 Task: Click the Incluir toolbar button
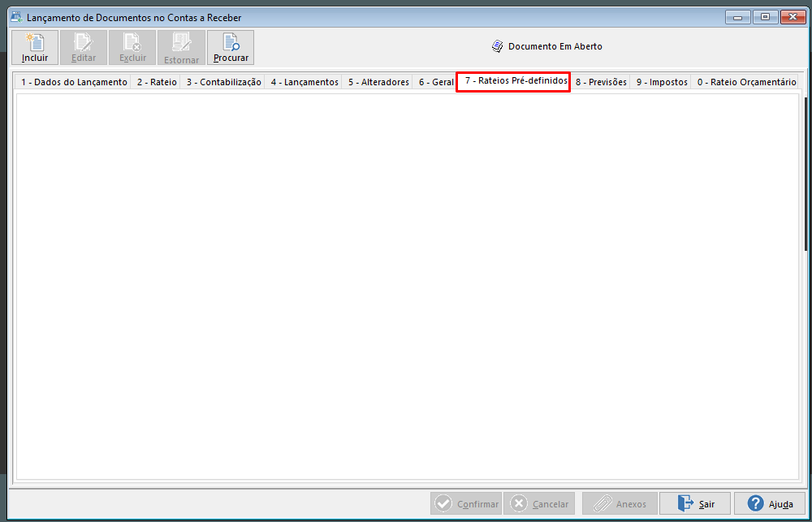point(35,48)
